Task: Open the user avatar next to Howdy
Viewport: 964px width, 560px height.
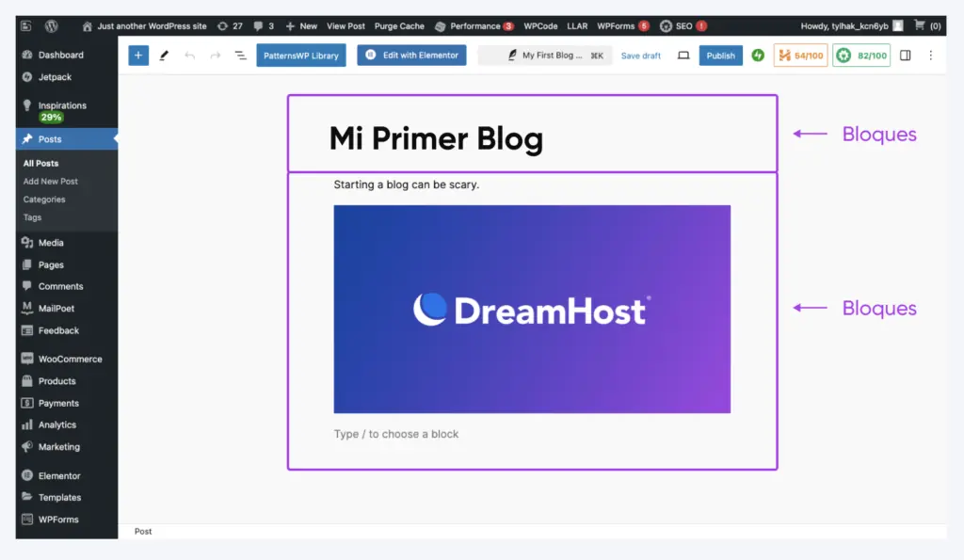Action: 898,25
